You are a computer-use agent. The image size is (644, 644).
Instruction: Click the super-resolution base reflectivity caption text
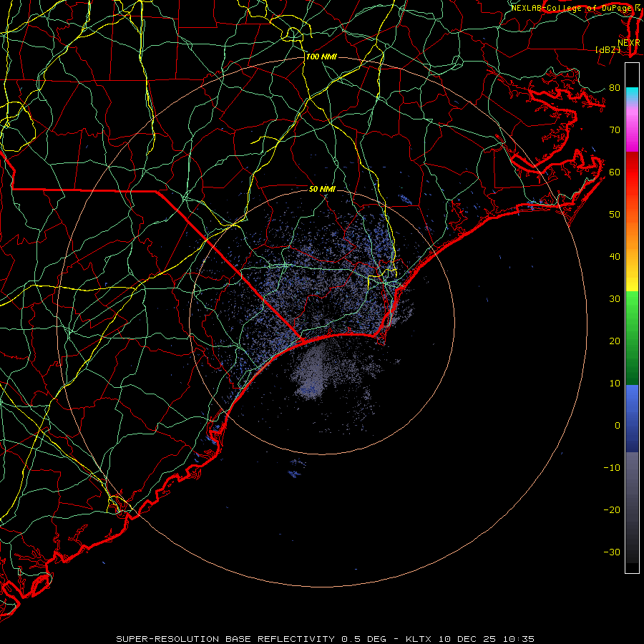point(325,639)
